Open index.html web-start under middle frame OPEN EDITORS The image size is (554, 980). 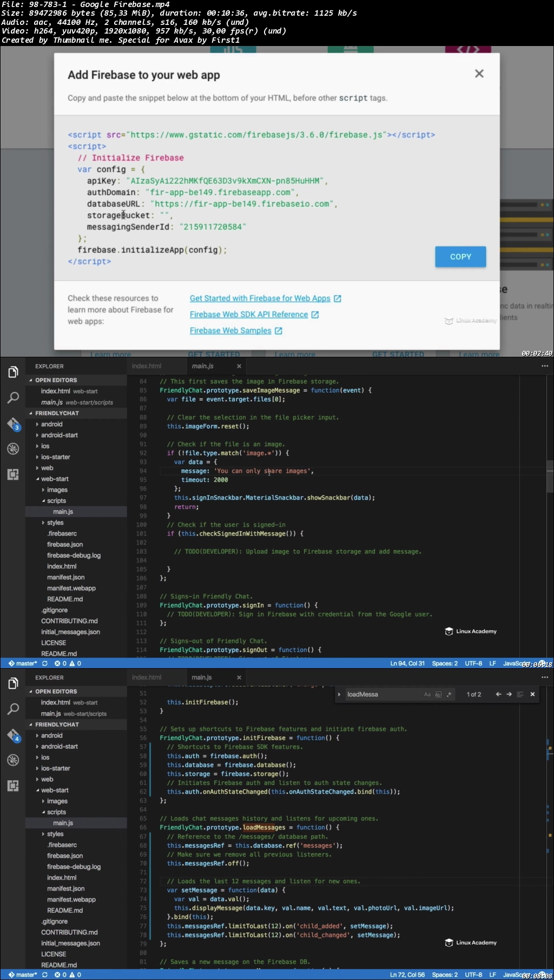tap(76, 391)
